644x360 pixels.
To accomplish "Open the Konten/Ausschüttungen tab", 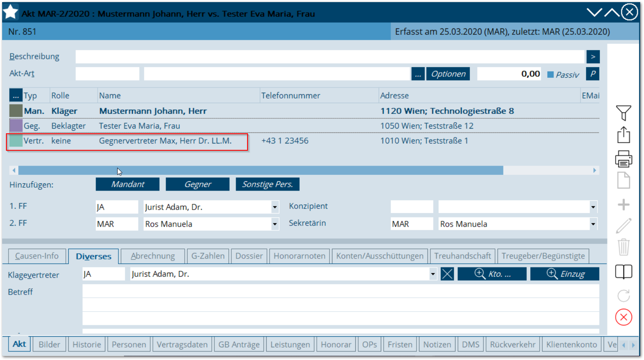I will pyautogui.click(x=380, y=256).
